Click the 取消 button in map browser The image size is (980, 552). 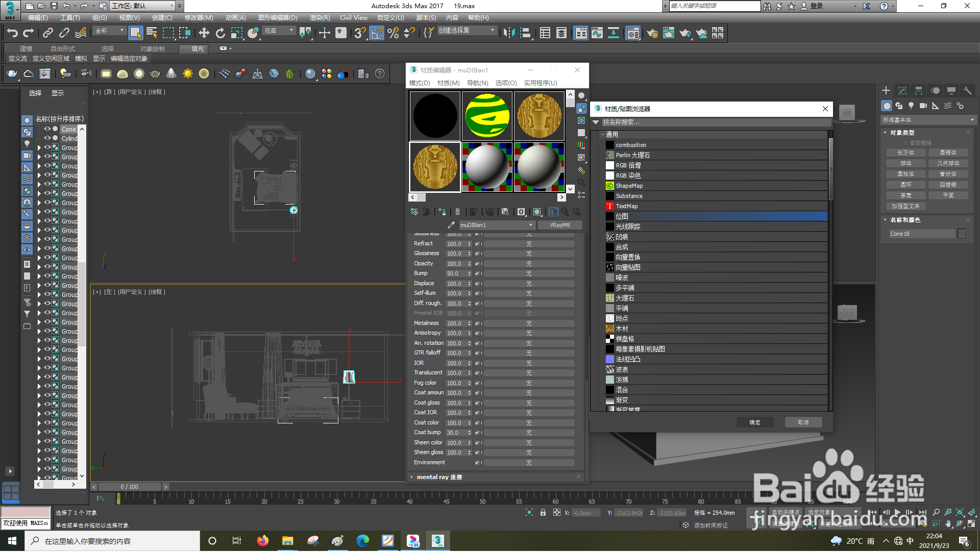pyautogui.click(x=803, y=423)
